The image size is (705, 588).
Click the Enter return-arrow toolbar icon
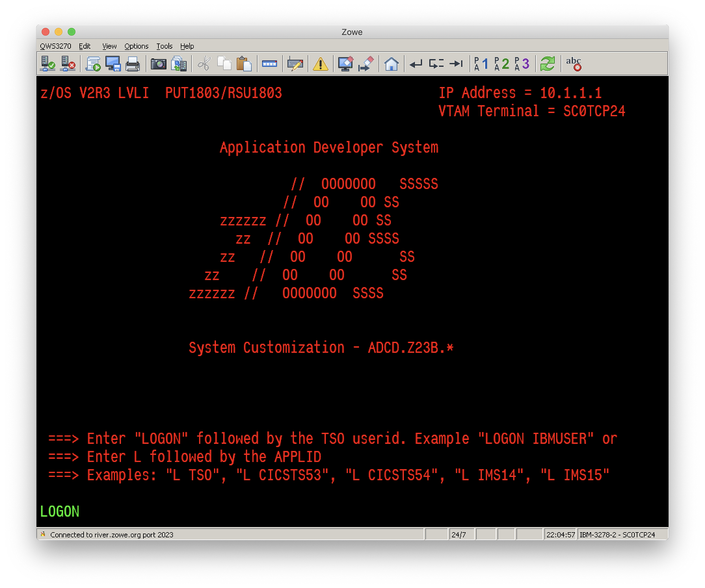(x=416, y=64)
